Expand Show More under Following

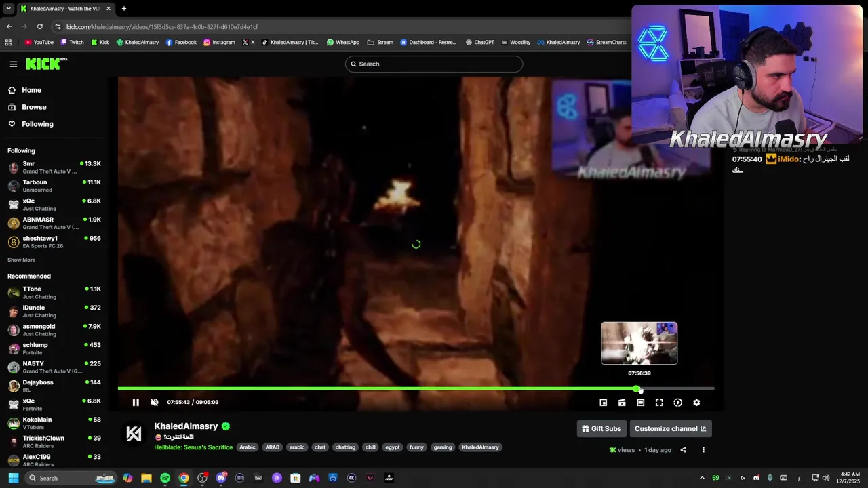click(x=21, y=260)
